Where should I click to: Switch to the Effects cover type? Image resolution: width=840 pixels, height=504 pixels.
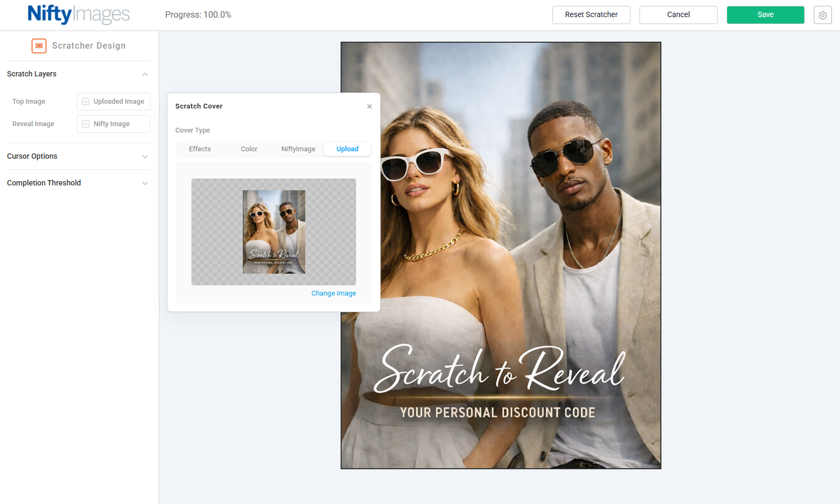pos(200,149)
